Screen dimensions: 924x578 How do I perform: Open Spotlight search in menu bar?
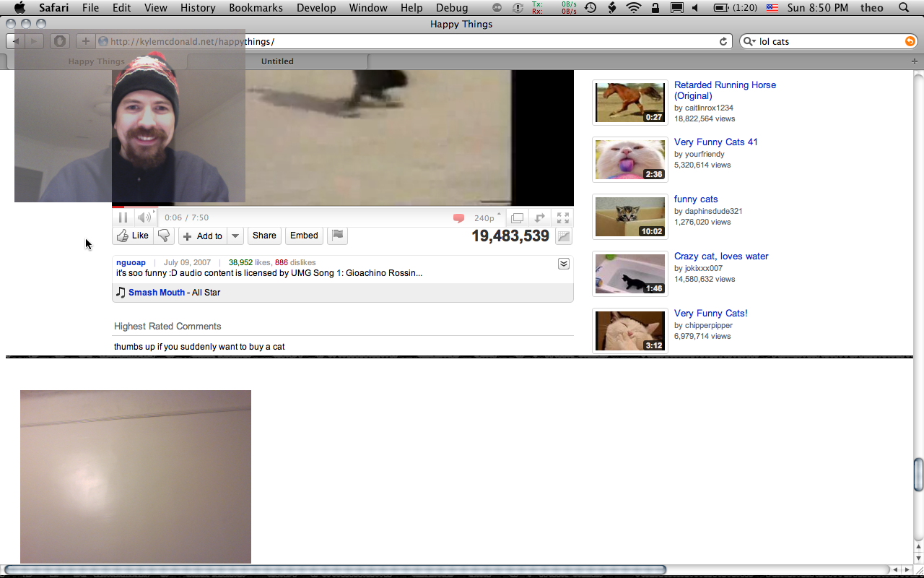pyautogui.click(x=904, y=8)
